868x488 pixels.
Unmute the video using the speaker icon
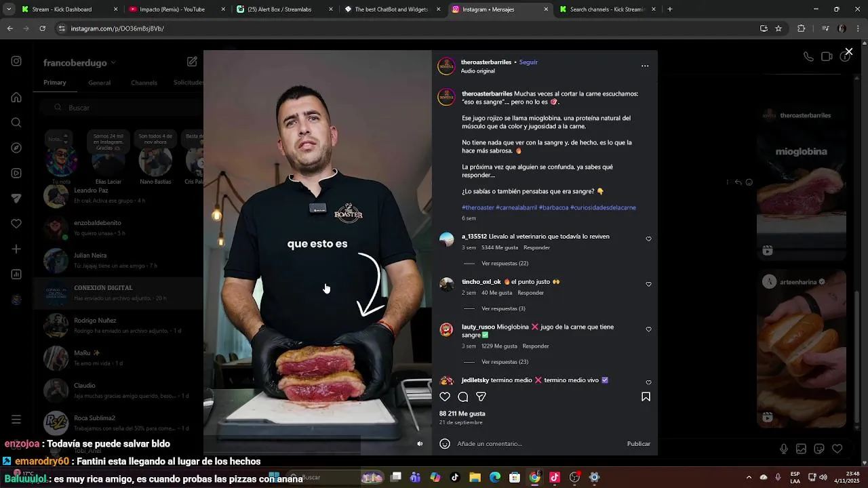(420, 444)
